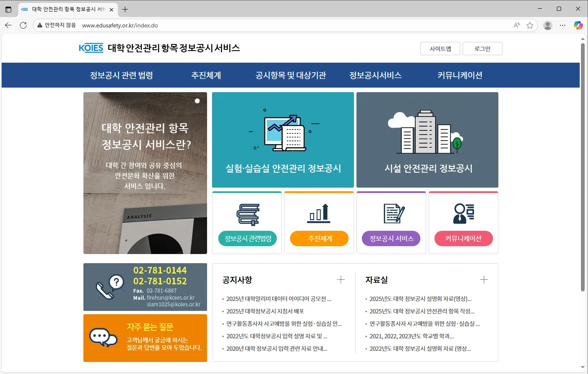Open the 공시항목 및 대상기관 menu
Image resolution: width=588 pixels, height=374 pixels.
[x=291, y=75]
